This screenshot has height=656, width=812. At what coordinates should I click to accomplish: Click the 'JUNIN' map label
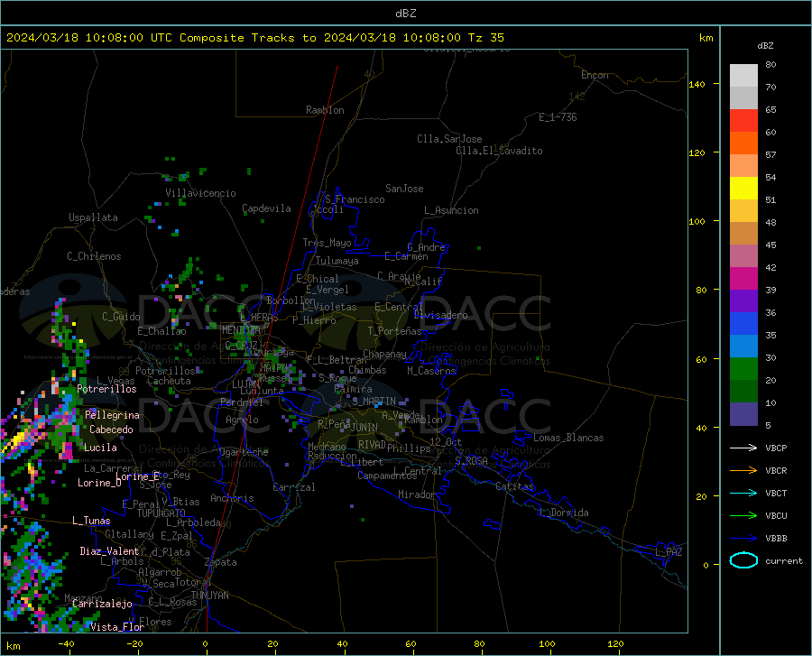coord(364,428)
